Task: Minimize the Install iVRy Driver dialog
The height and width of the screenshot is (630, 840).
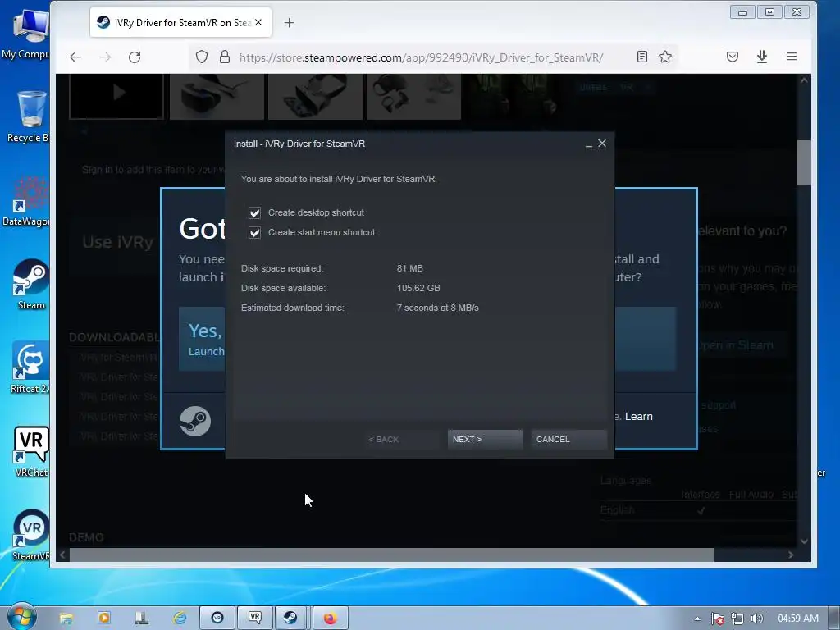Action: pos(589,144)
